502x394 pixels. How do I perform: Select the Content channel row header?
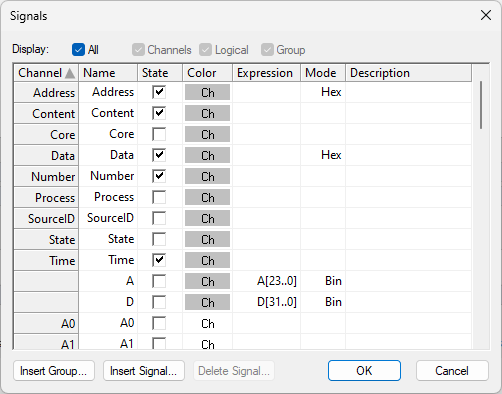tap(46, 113)
